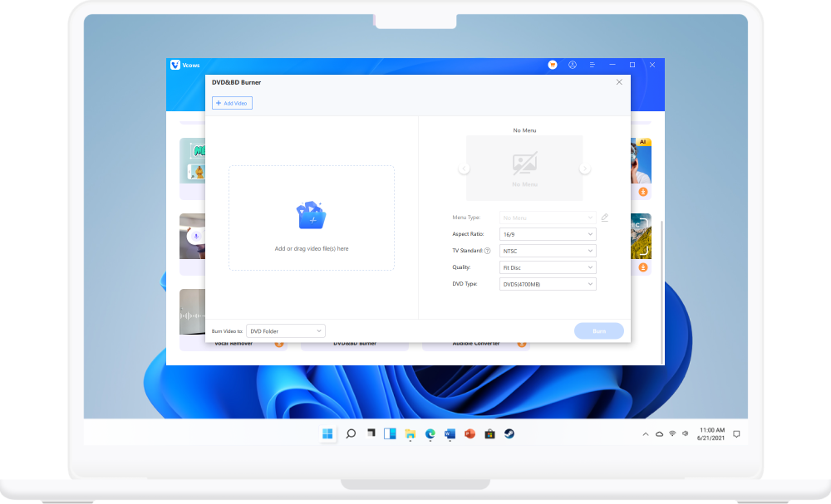Open the Windows Start menu
831x504 pixels.
click(327, 433)
